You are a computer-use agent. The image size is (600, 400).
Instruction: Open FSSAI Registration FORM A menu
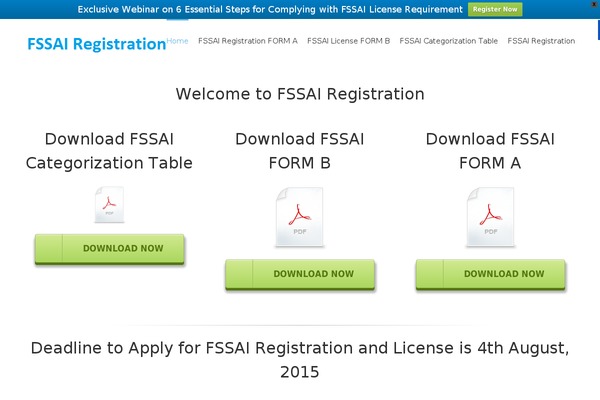pos(248,41)
